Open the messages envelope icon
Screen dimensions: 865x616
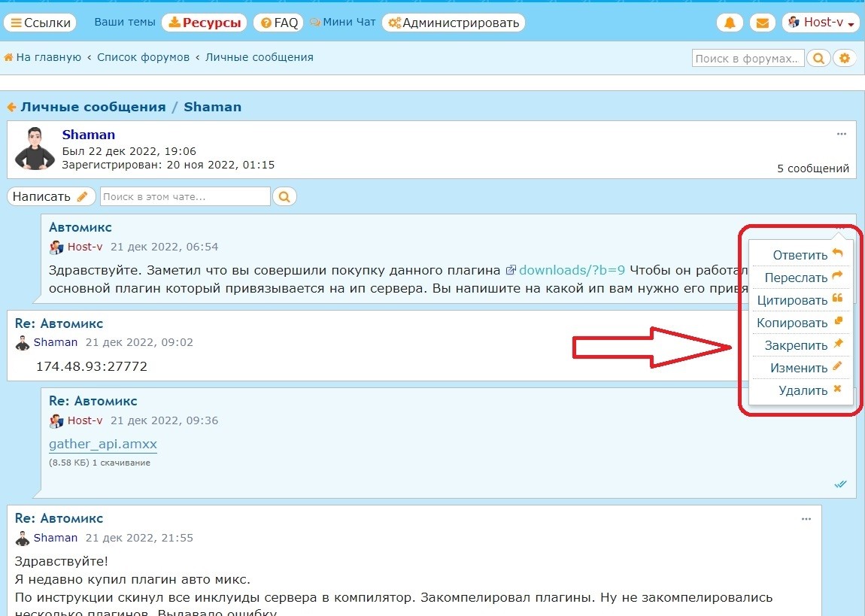762,23
